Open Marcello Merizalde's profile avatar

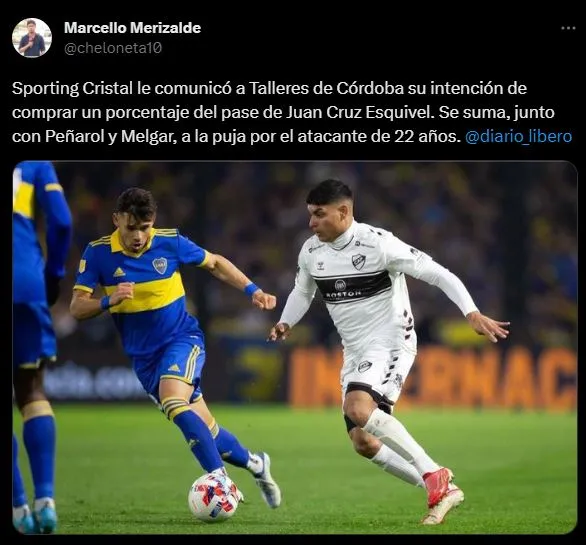pos(32,37)
